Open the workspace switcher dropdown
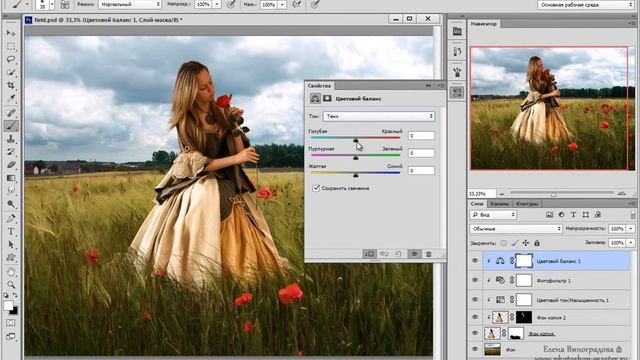Image resolution: width=640 pixels, height=360 pixels. click(x=586, y=5)
